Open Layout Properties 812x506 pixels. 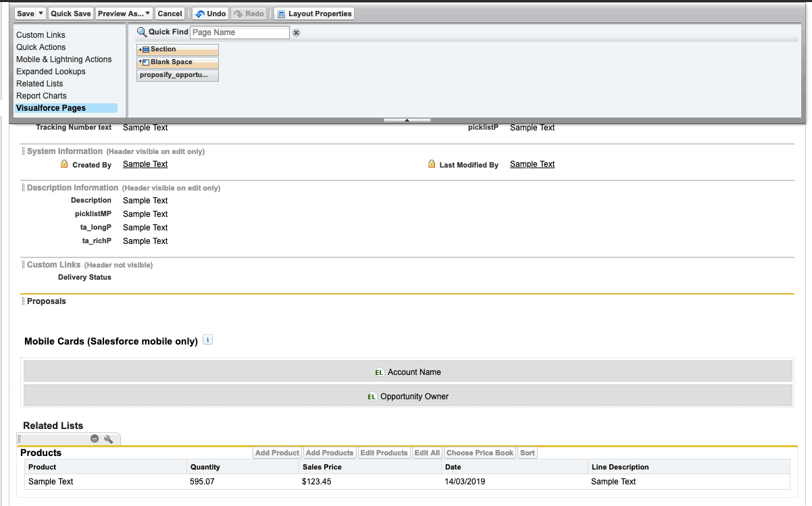click(x=314, y=14)
